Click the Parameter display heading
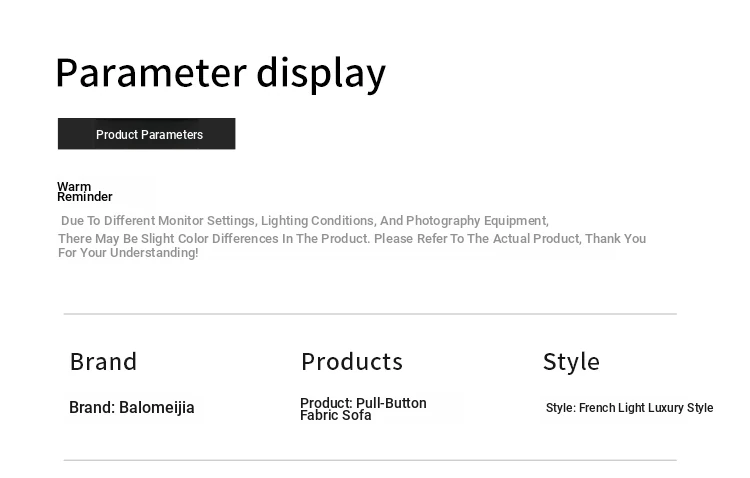Viewport: 750px width, 478px height. pos(220,73)
